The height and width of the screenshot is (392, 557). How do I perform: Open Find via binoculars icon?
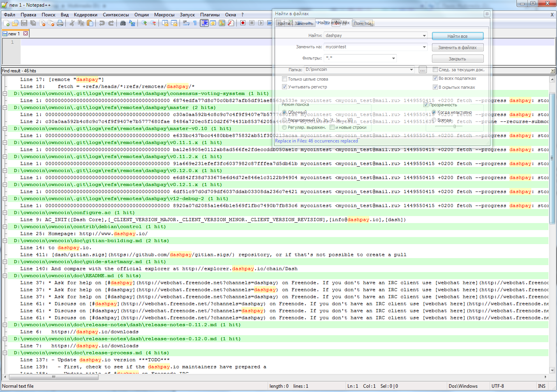[x=123, y=23]
